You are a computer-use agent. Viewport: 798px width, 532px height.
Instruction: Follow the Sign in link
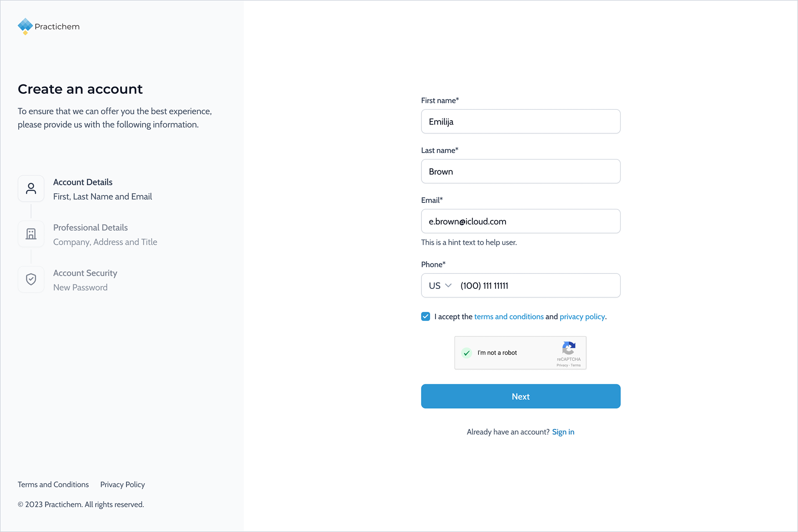[x=563, y=432]
